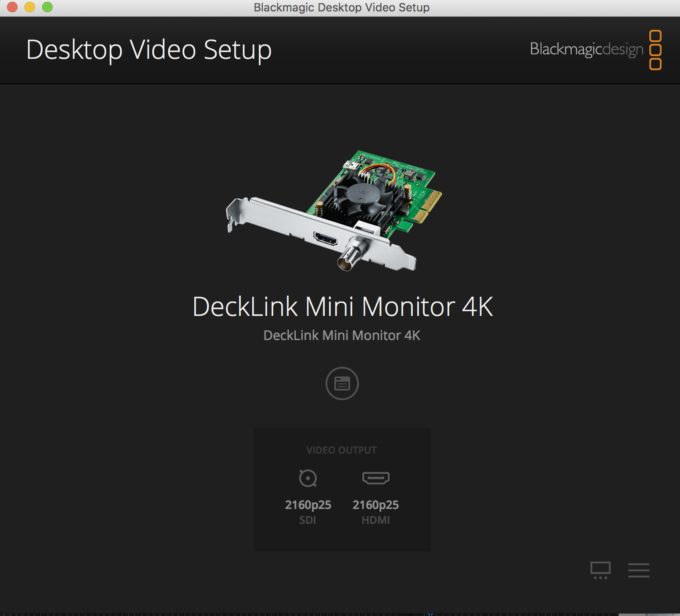Select the large DeckLink Mini Monitor 4K title
This screenshot has width=680, height=616.
[x=343, y=306]
